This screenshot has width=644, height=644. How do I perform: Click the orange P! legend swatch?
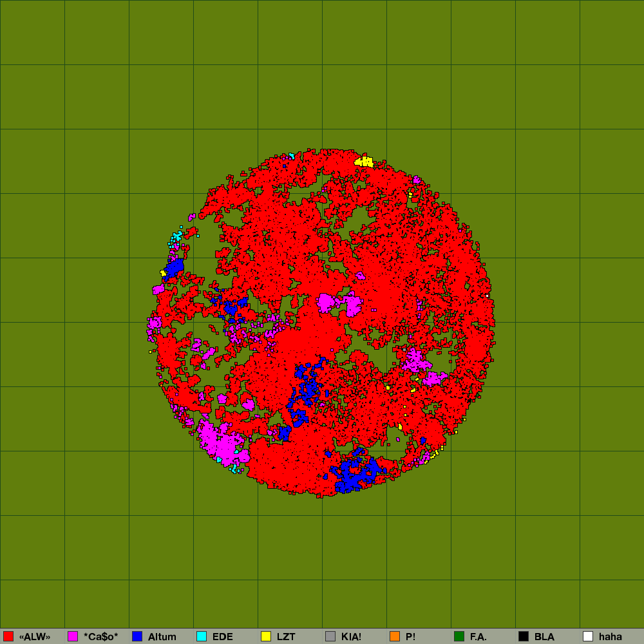point(395,636)
